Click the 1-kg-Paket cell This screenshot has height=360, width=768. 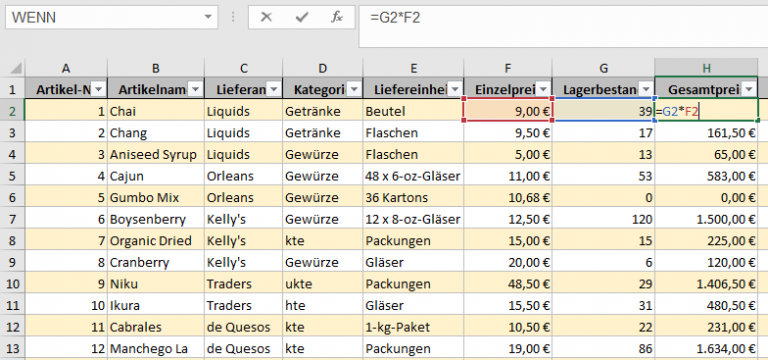click(x=413, y=327)
